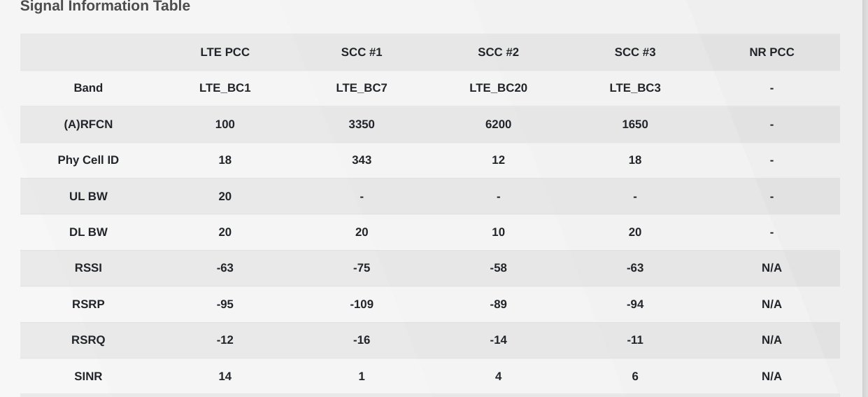
Task: Click the SCC #3 column header
Action: pos(635,52)
